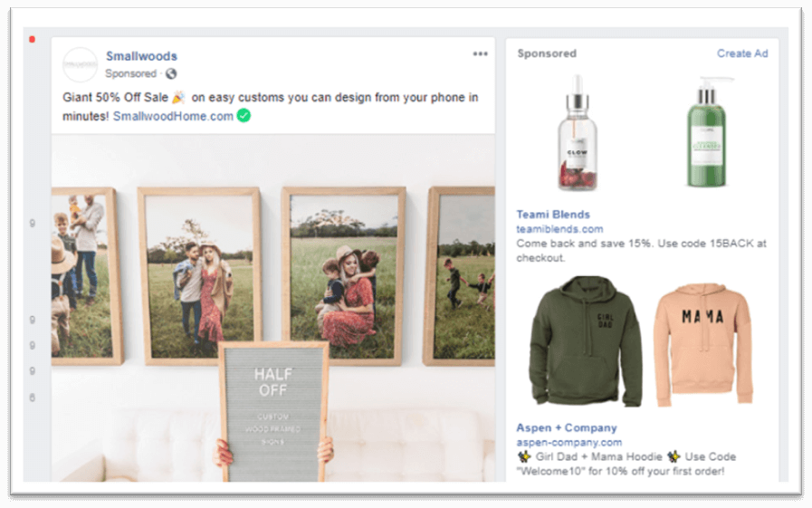812x508 pixels.
Task: Visit the teamiblends.com link
Action: coord(559,229)
